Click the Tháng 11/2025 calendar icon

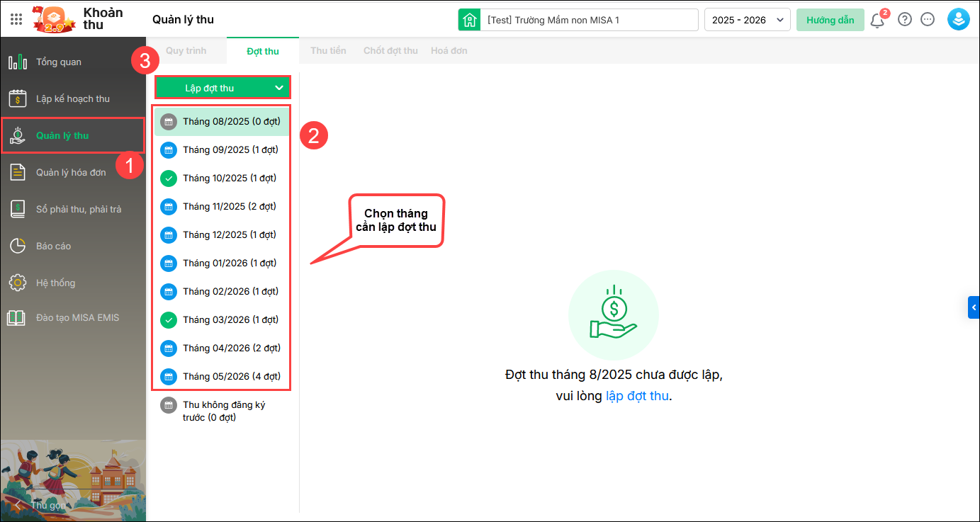click(x=168, y=207)
